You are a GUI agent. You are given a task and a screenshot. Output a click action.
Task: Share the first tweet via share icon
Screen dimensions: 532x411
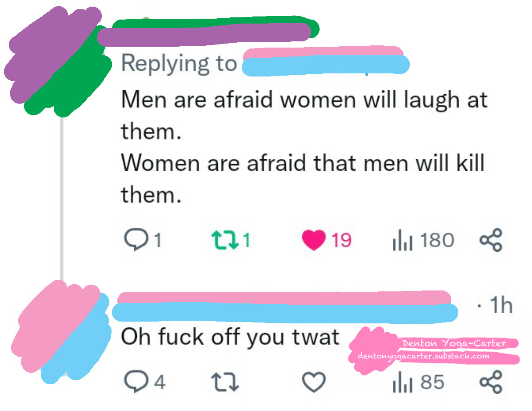tap(491, 240)
